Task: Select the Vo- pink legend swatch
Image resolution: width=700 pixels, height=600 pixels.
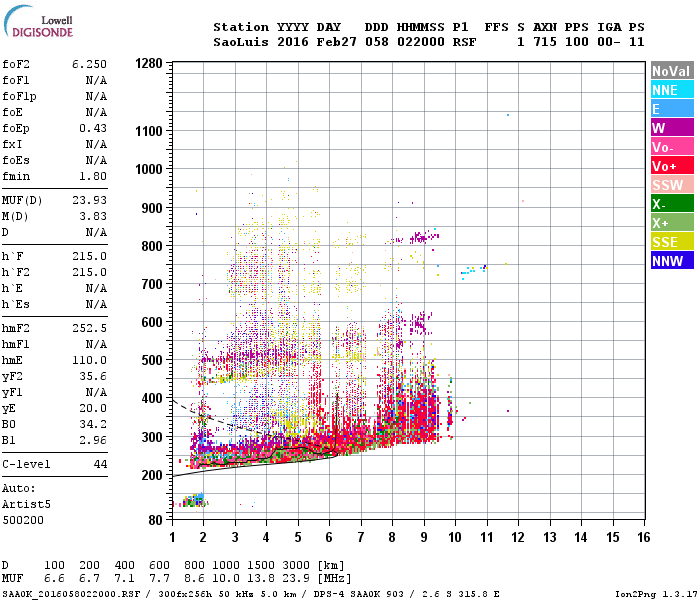Action: [x=672, y=147]
